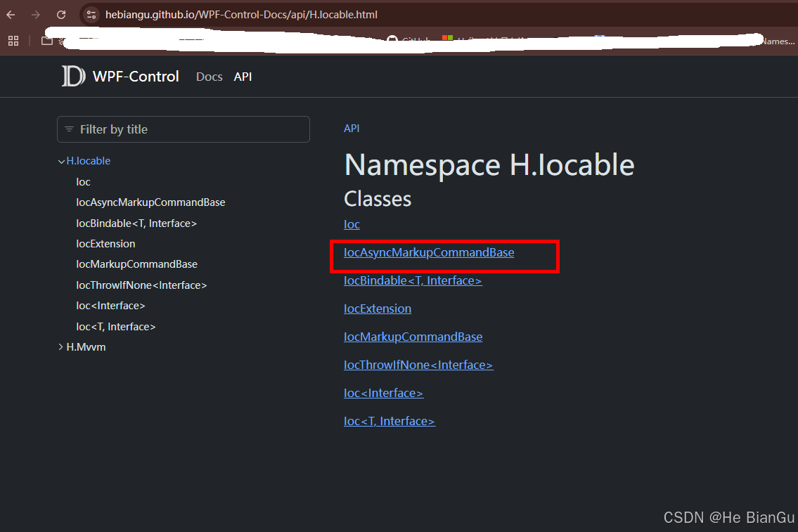Open the apps grid in bookmarks bar
The width and height of the screenshot is (798, 532).
(x=13, y=41)
